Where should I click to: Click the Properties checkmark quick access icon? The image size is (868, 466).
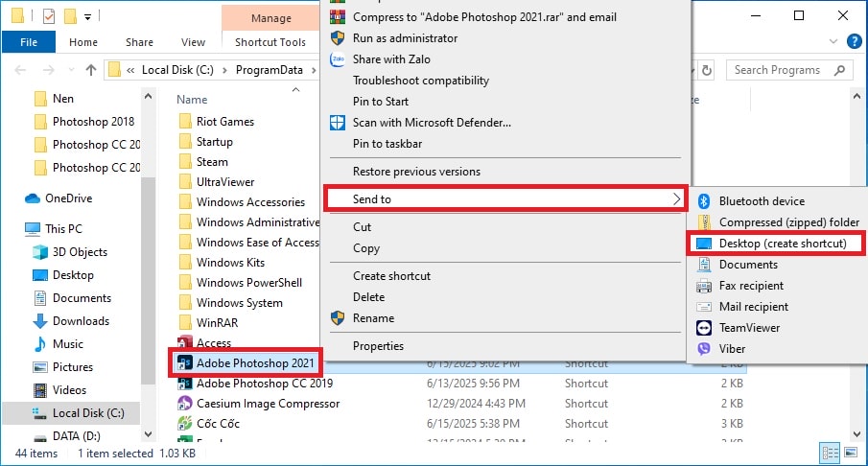(49, 16)
